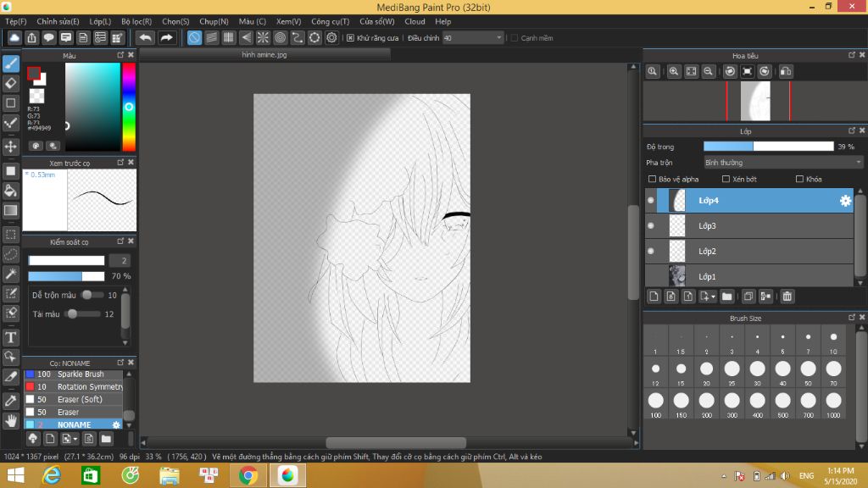Enable the parallel lines snap guide
The height and width of the screenshot is (488, 868).
[x=211, y=37]
